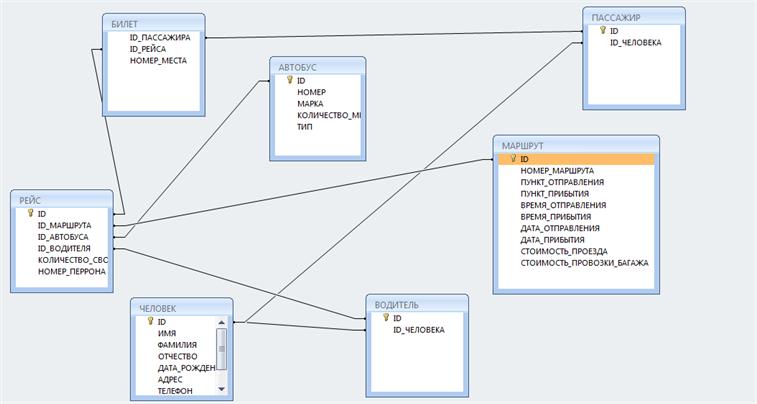Click the scroll down arrow in ЧЕЛОВЕК table
The width and height of the screenshot is (757, 404).
222,391
